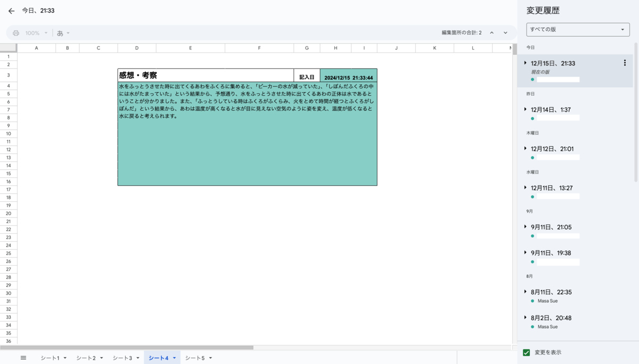Image resolution: width=639 pixels, height=364 pixels.
Task: Select version 9月11日、21:05
Action: click(551, 227)
